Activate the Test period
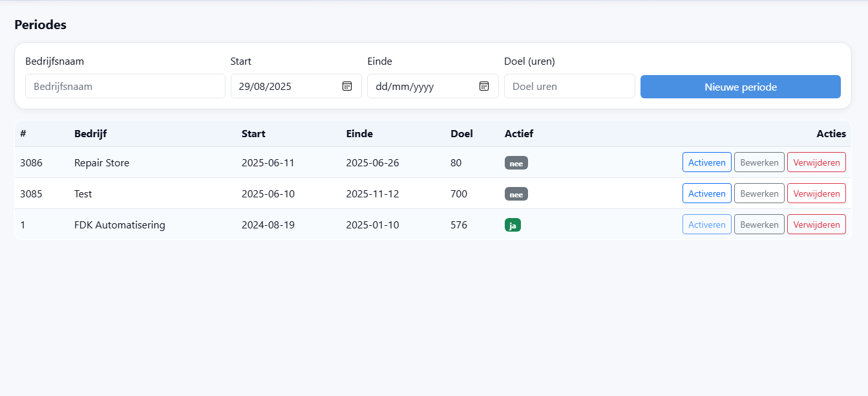The image size is (868, 396). pyautogui.click(x=706, y=193)
